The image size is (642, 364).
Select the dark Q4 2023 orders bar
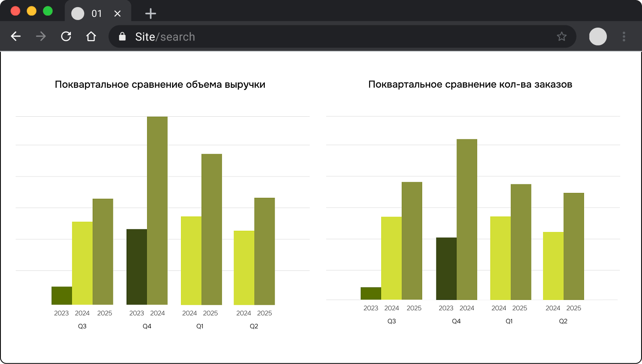446,268
